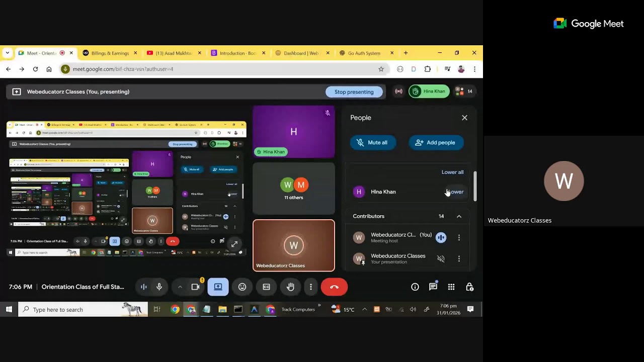This screenshot has height=362, width=644.
Task: Lower Hina Khan's raised hand
Action: [455, 192]
